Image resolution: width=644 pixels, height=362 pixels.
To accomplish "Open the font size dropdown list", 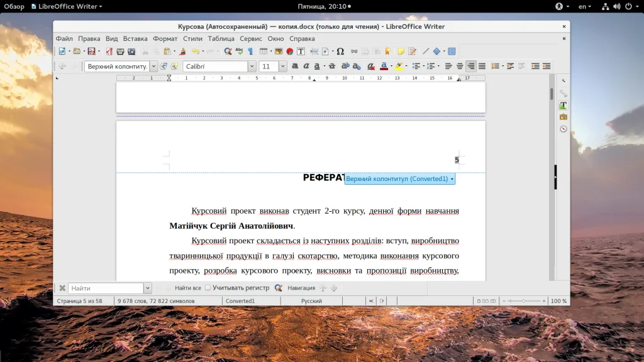I will 282,66.
